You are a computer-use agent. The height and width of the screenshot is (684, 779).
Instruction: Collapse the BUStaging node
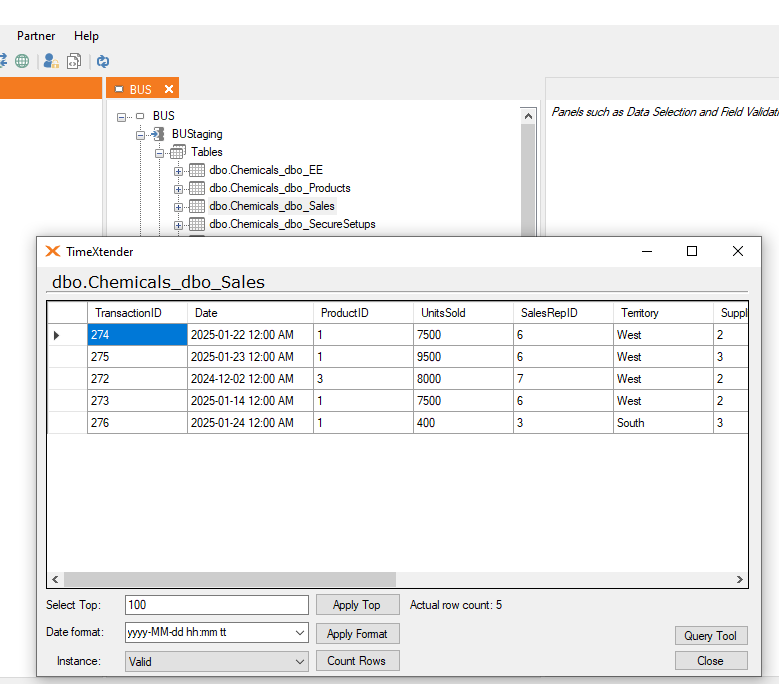pos(141,135)
